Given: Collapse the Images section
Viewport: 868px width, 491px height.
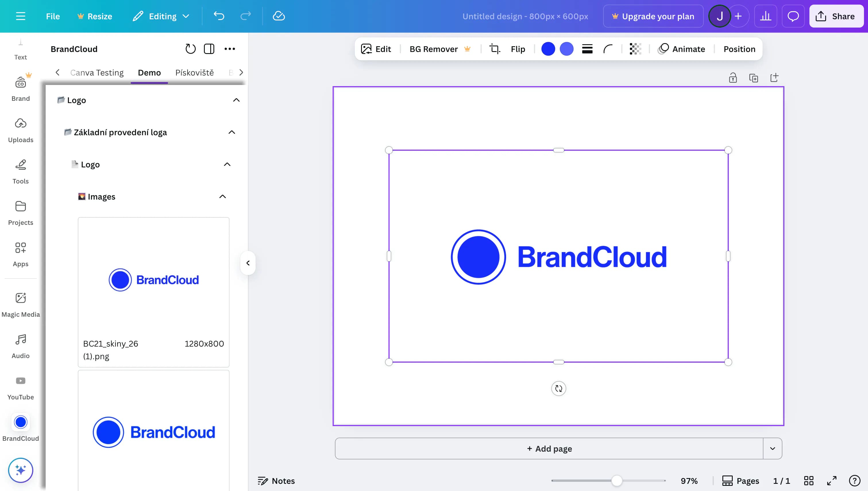Looking at the screenshot, I should click(x=222, y=197).
